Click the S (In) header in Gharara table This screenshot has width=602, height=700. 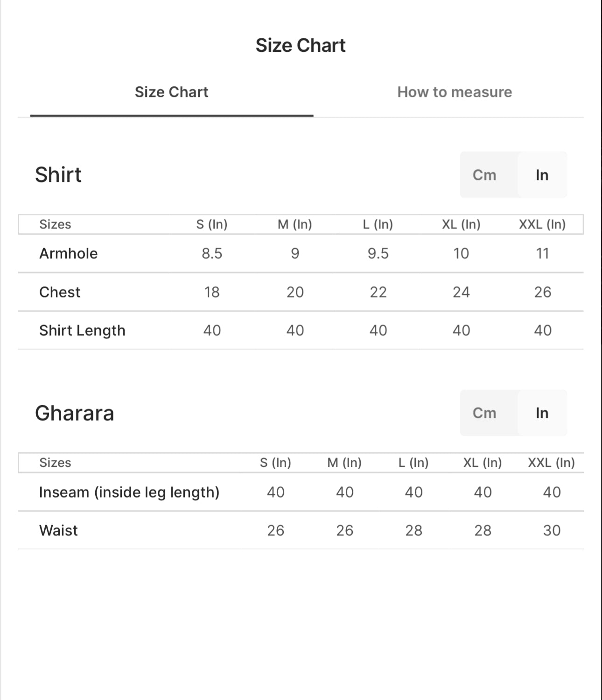[275, 463]
